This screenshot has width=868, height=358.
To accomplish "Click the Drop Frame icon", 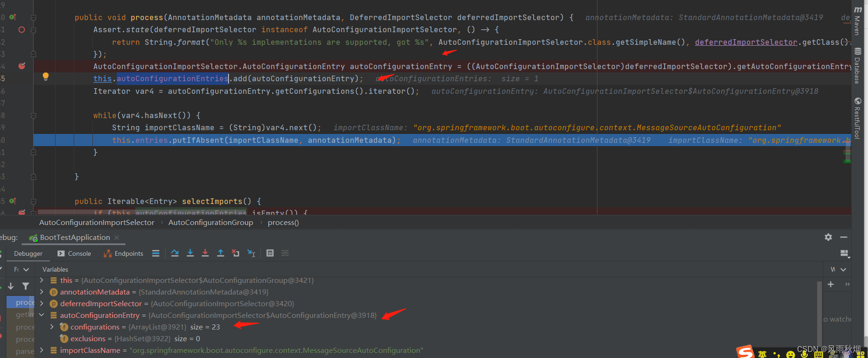I will point(236,253).
